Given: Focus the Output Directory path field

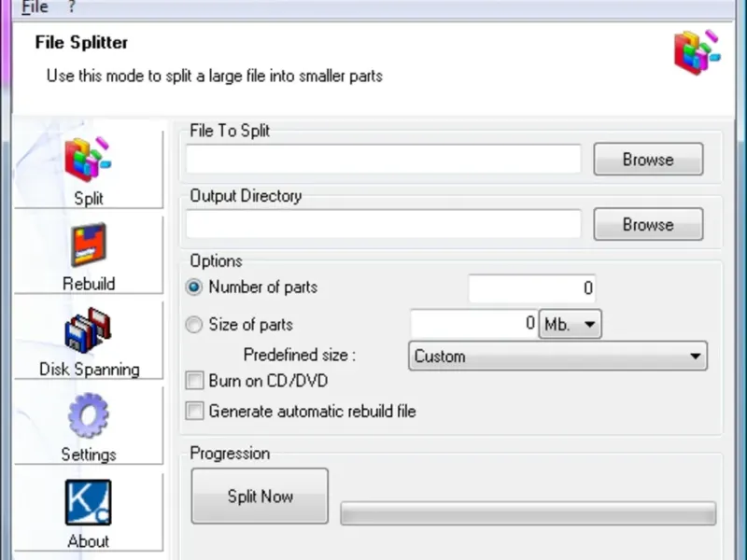Looking at the screenshot, I should (384, 224).
